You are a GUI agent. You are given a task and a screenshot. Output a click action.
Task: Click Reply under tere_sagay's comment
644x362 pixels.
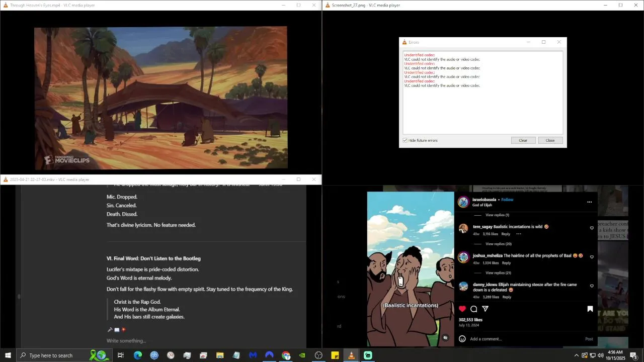[x=506, y=234]
